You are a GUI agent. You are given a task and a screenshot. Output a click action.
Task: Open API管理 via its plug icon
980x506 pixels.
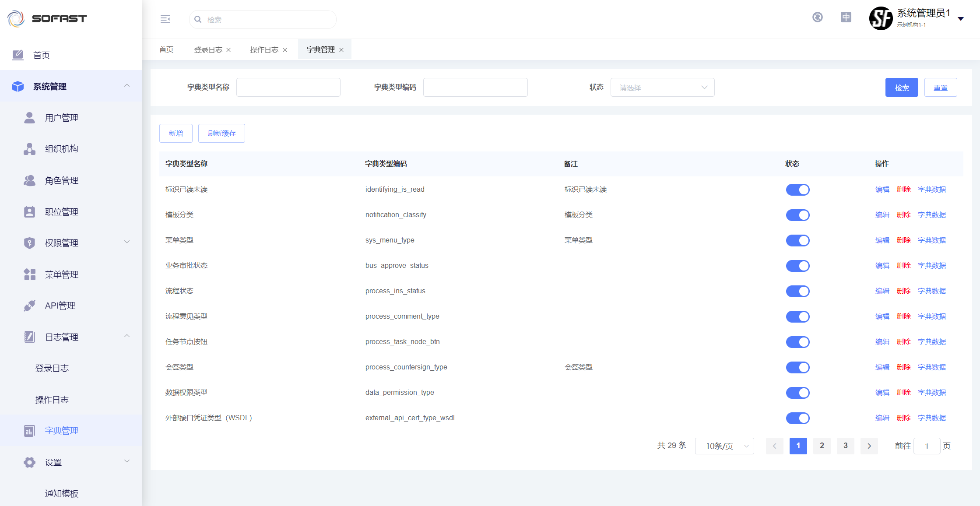click(29, 306)
